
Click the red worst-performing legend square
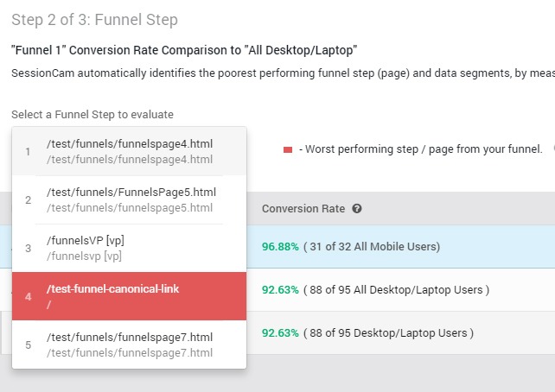(x=288, y=150)
